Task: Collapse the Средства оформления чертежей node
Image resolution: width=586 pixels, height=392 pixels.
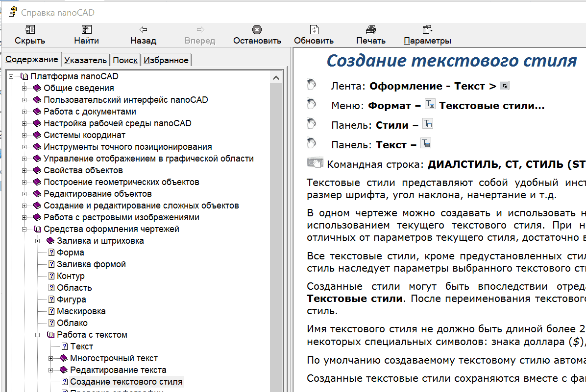Action: pyautogui.click(x=24, y=229)
